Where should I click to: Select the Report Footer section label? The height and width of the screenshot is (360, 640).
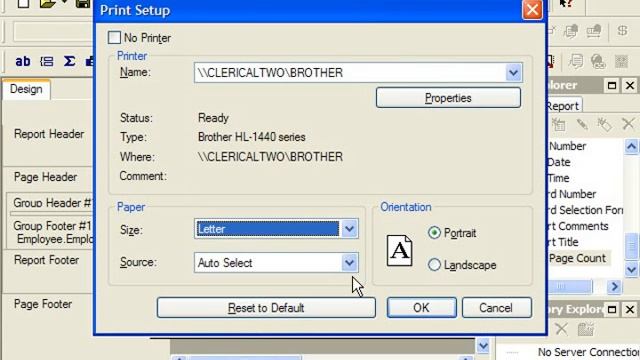(47, 260)
